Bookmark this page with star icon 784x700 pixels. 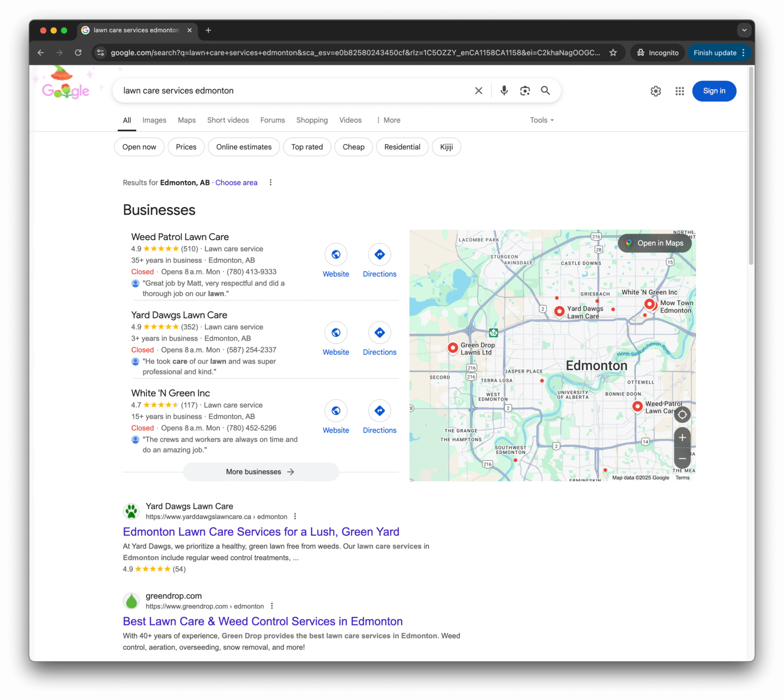pos(613,53)
